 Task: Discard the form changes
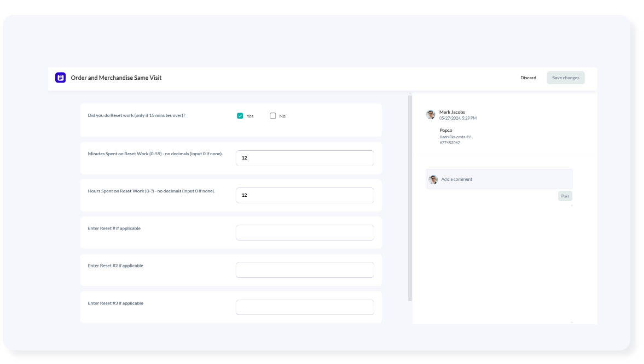(x=528, y=78)
